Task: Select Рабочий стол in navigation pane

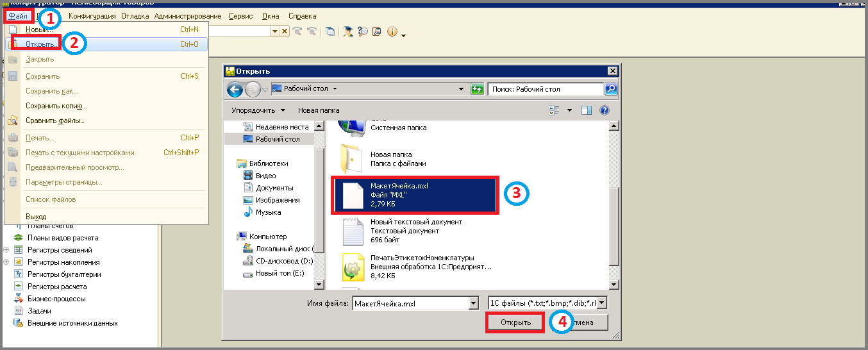Action: 271,139
